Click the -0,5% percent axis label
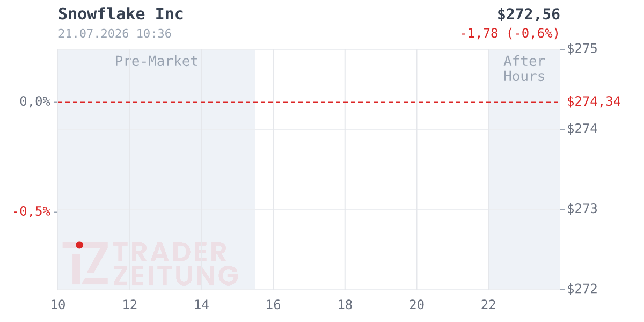Screen dimensions: 644x322 (31, 211)
